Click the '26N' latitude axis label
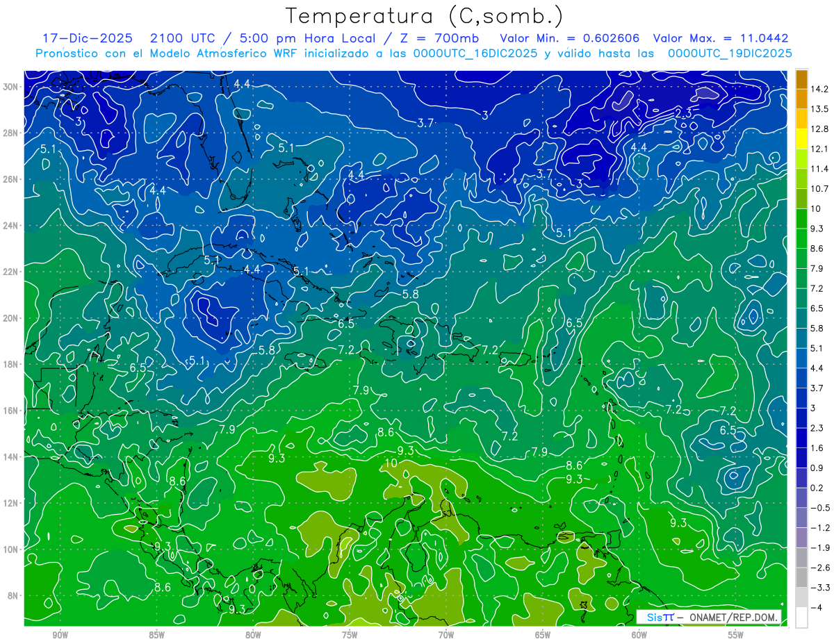Screen dimensions: 834x644 point(11,179)
